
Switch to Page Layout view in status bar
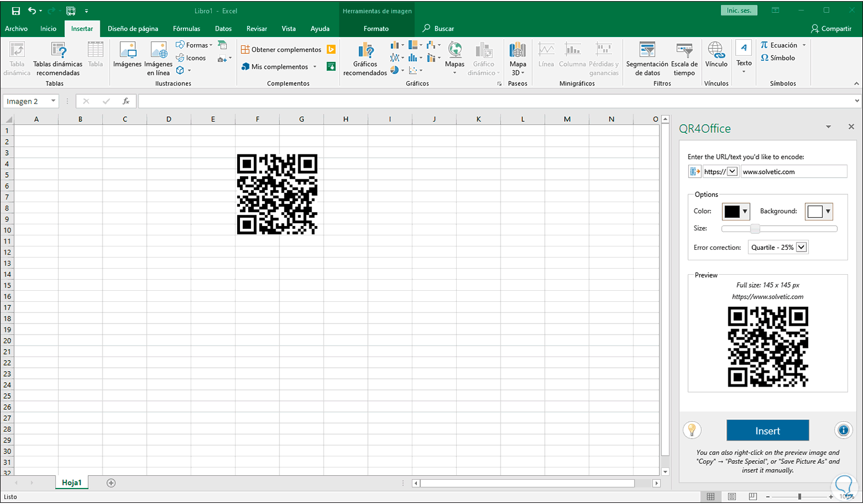tap(732, 496)
